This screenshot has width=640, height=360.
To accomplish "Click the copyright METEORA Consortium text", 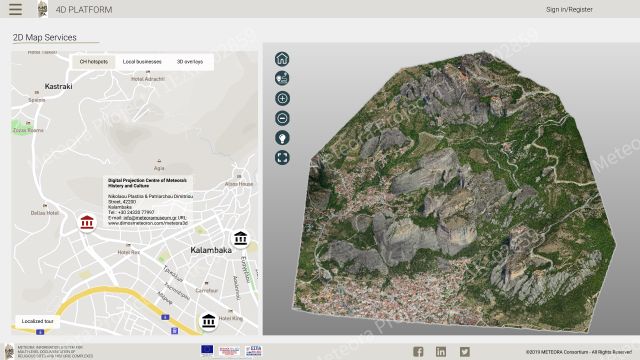I will pyautogui.click(x=579, y=352).
